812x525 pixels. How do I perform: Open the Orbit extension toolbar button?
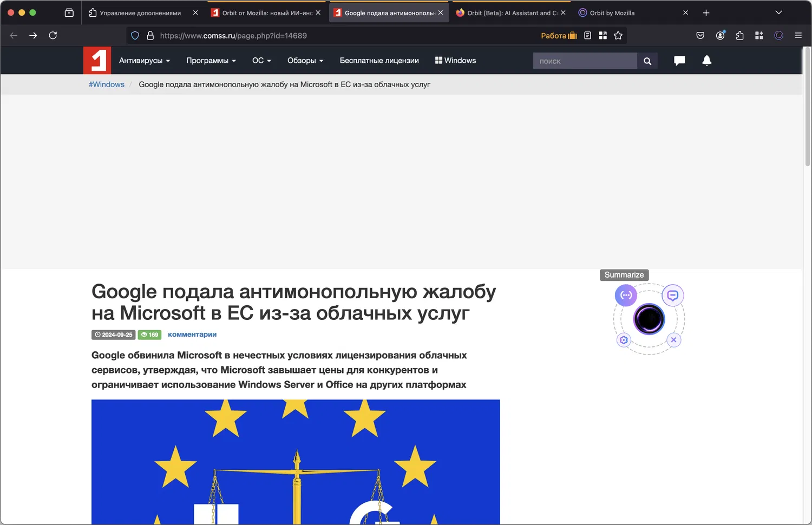[779, 36]
